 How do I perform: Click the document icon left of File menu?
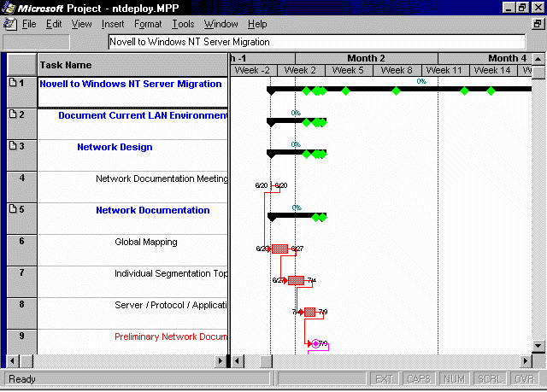pos(9,24)
